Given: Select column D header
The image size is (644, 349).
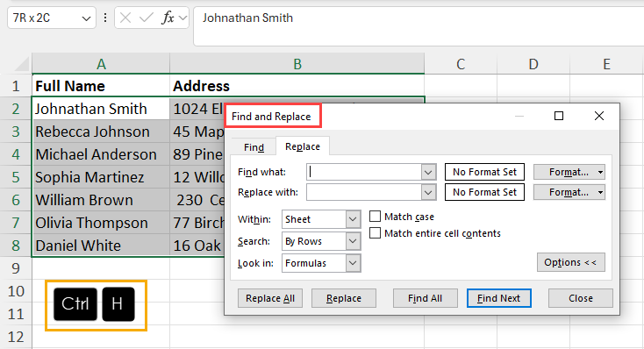Looking at the screenshot, I should pos(533,64).
